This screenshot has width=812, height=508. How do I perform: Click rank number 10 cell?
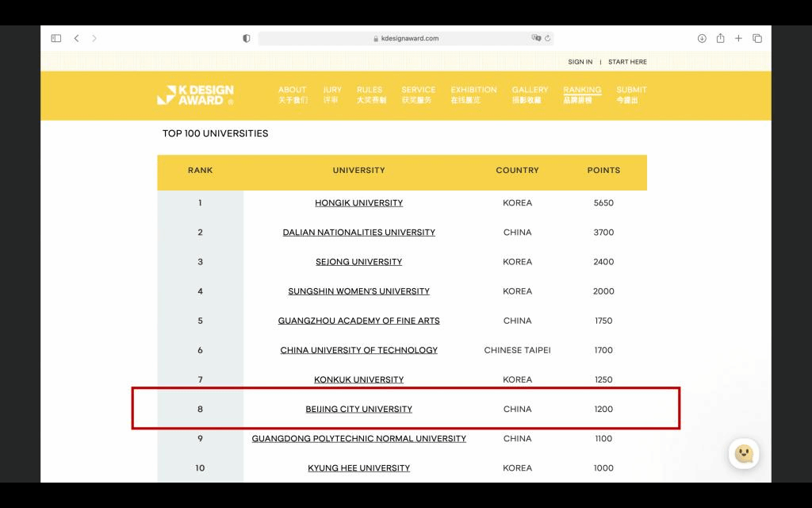click(201, 468)
